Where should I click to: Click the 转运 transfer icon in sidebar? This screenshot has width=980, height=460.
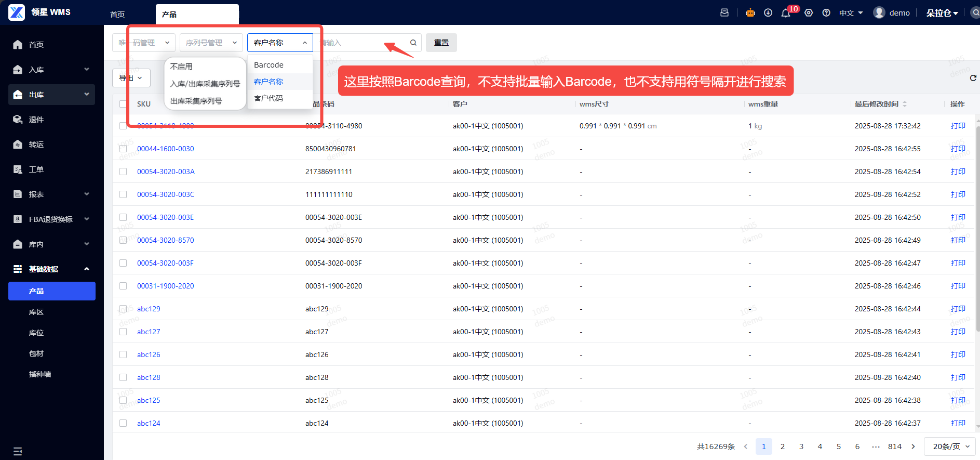[x=18, y=144]
